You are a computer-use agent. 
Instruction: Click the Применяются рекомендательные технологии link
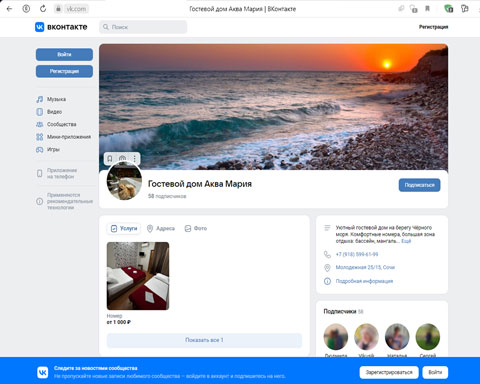[70, 201]
